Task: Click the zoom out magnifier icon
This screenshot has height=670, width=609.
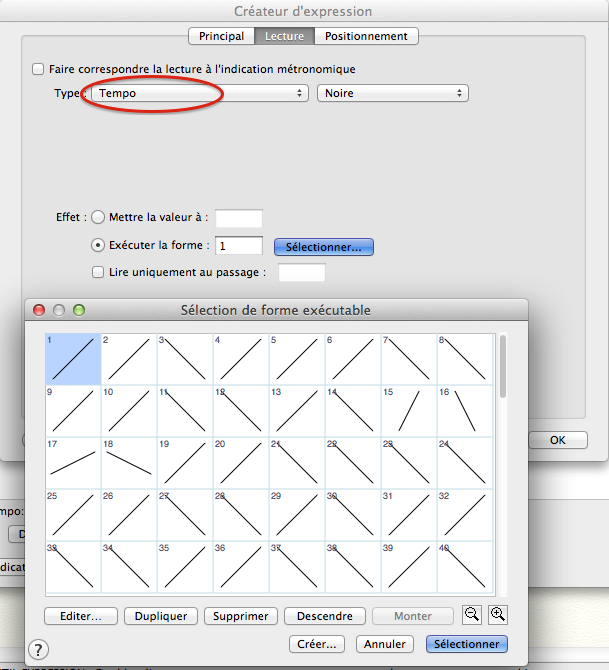Action: coord(470,616)
